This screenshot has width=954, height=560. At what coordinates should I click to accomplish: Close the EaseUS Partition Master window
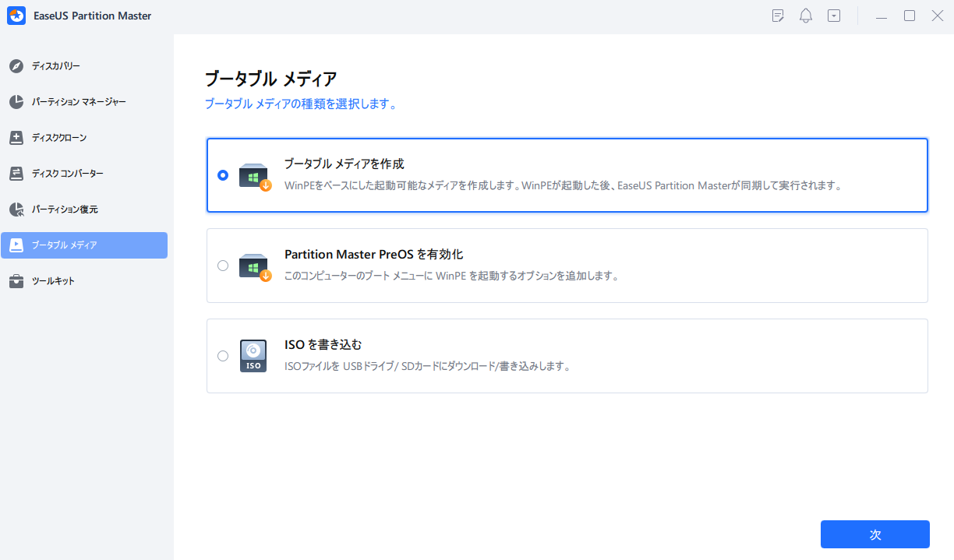click(938, 16)
